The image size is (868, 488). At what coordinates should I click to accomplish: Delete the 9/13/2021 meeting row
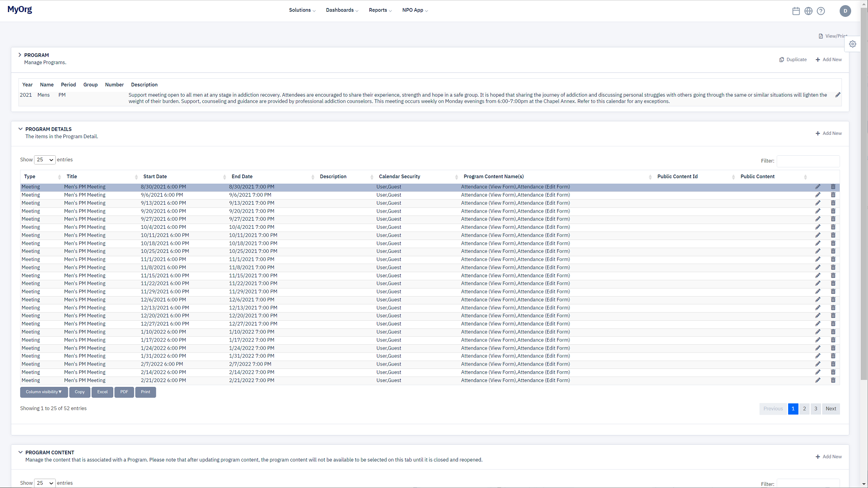[x=833, y=203]
